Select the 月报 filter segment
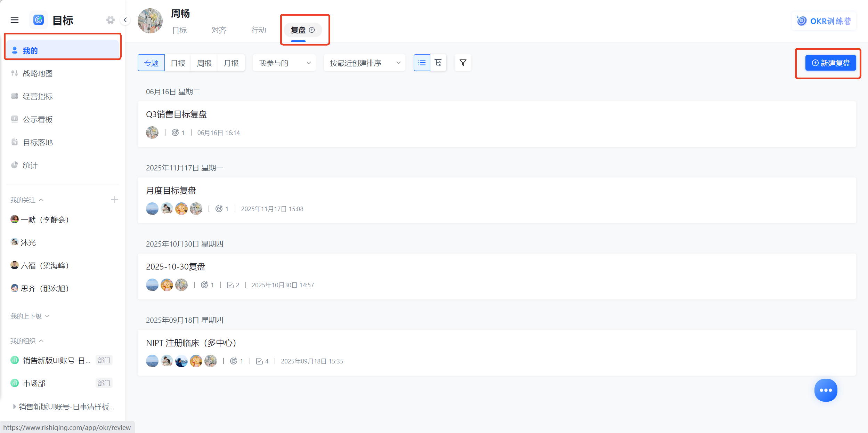Image resolution: width=868 pixels, height=433 pixels. tap(231, 63)
